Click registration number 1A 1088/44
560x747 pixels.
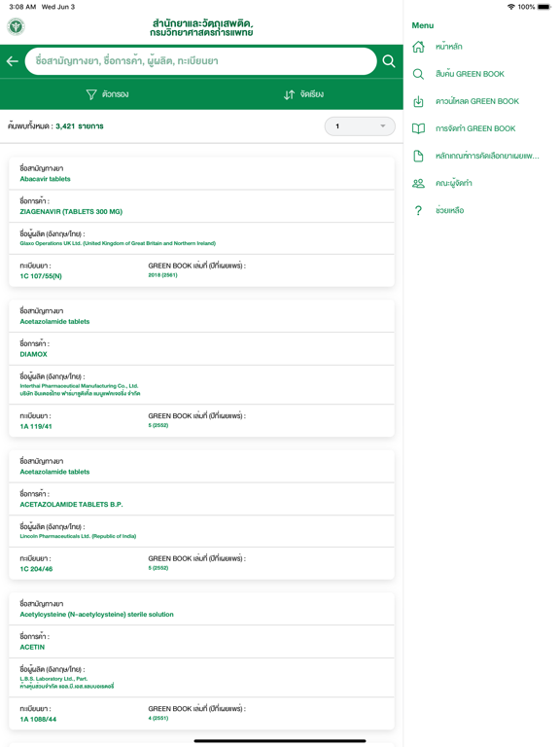(38, 720)
